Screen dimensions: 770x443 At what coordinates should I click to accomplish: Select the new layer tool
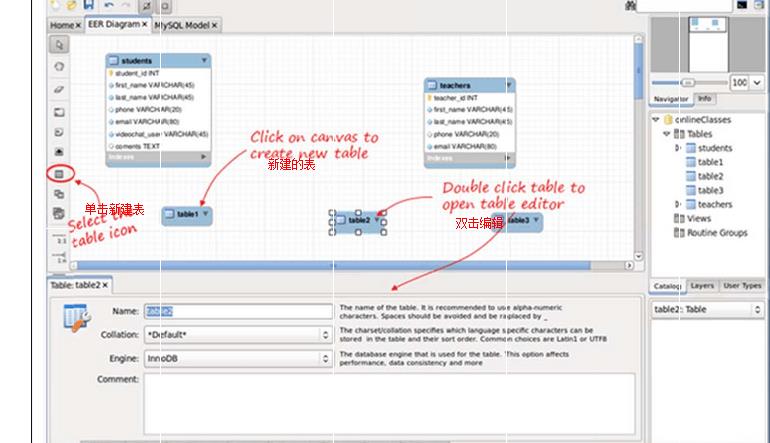59,111
